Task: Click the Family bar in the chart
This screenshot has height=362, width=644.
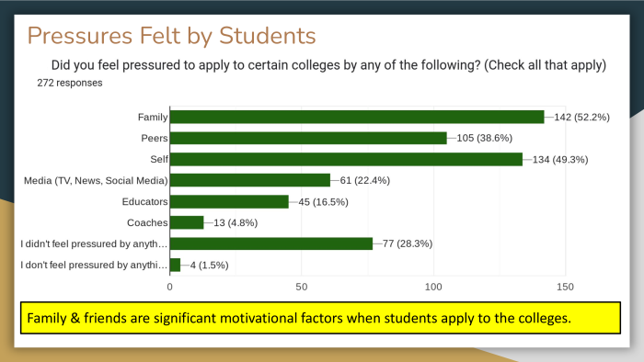Action: pos(357,117)
